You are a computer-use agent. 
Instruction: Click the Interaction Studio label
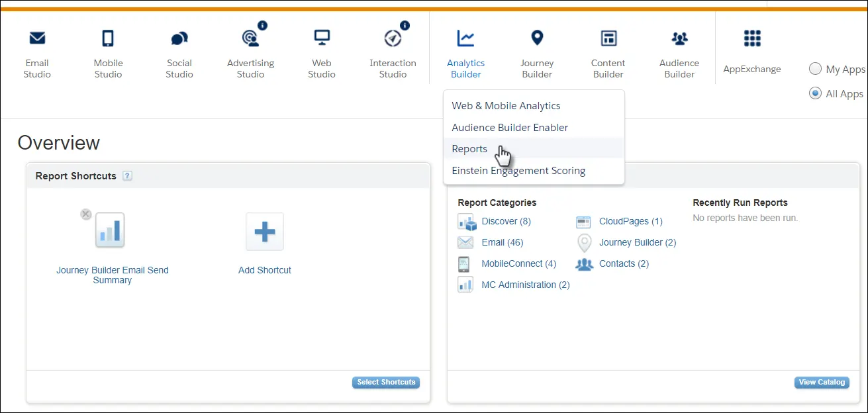393,69
